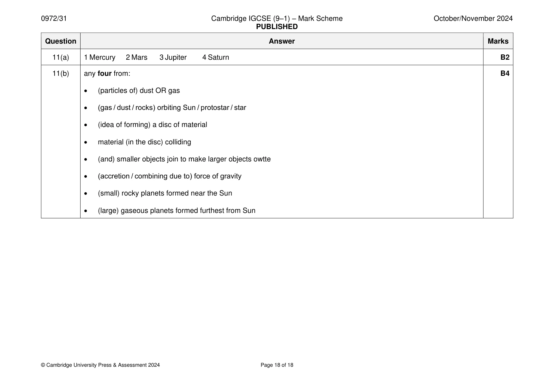Click the mark 'B2'
The image size is (554, 392).
[x=505, y=57]
